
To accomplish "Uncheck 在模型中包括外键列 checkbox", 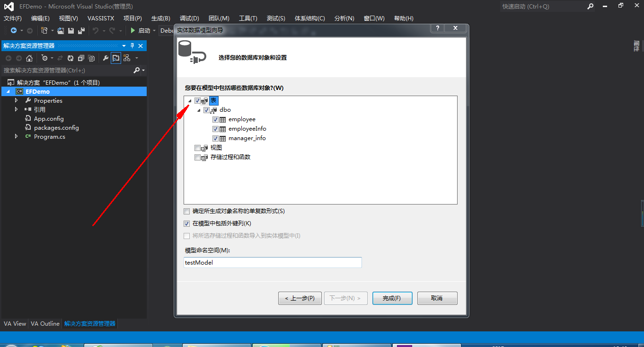I will [x=186, y=223].
